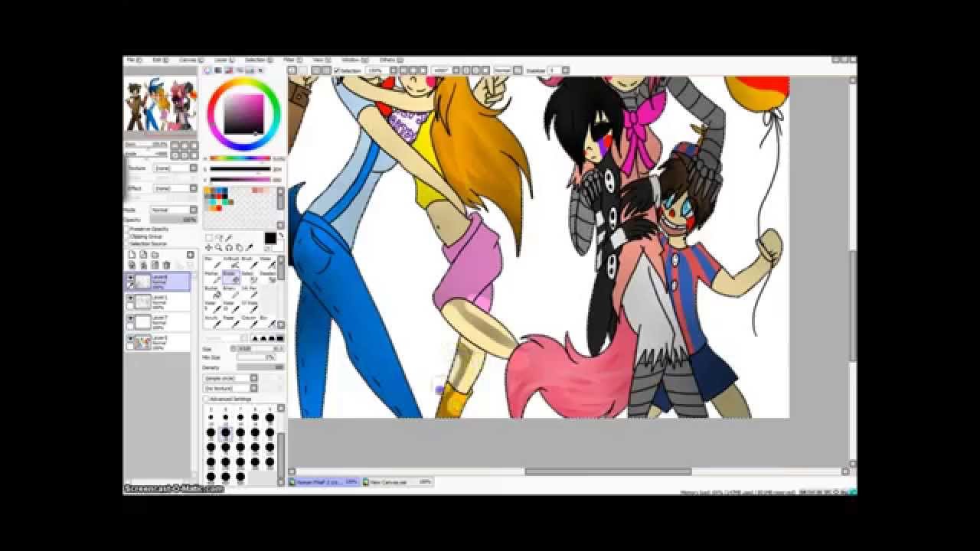Select the Eyedropper color picker tool
The height and width of the screenshot is (551, 980).
click(248, 247)
